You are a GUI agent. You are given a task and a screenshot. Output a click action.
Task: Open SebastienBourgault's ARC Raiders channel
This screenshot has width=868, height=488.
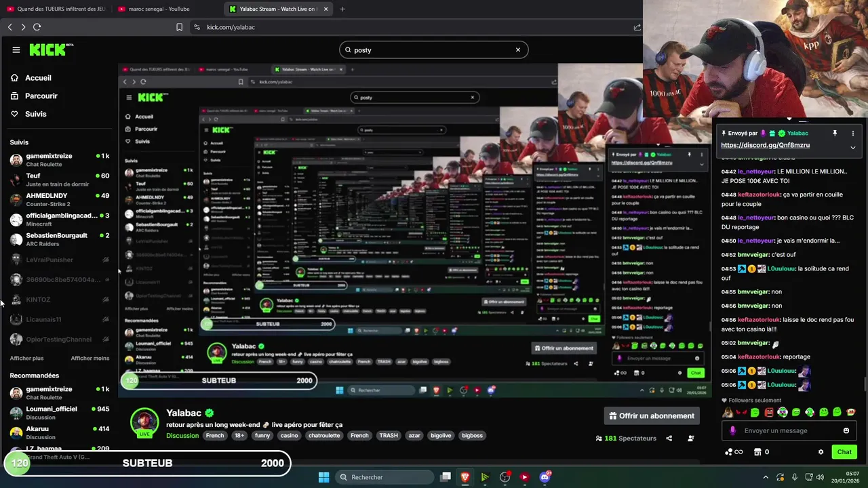(x=60, y=239)
